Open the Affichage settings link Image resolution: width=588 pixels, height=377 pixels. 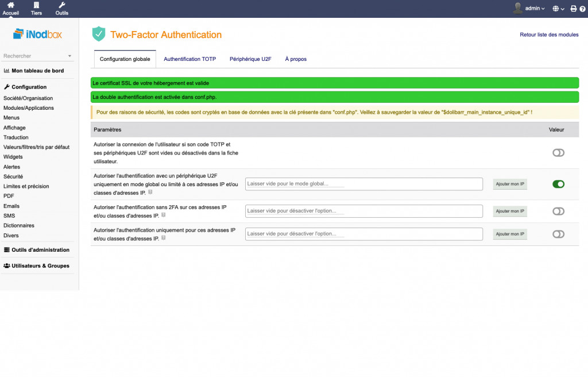point(14,128)
